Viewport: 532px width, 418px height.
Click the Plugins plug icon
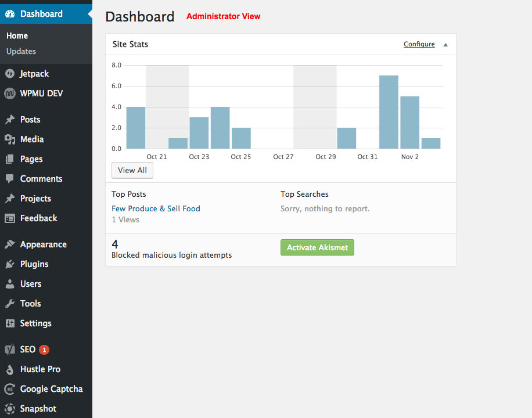click(x=10, y=264)
